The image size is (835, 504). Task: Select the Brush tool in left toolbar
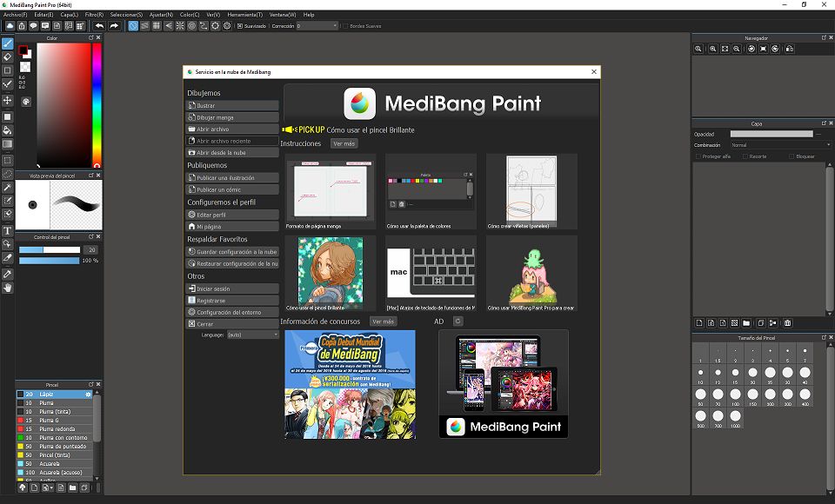(8, 43)
